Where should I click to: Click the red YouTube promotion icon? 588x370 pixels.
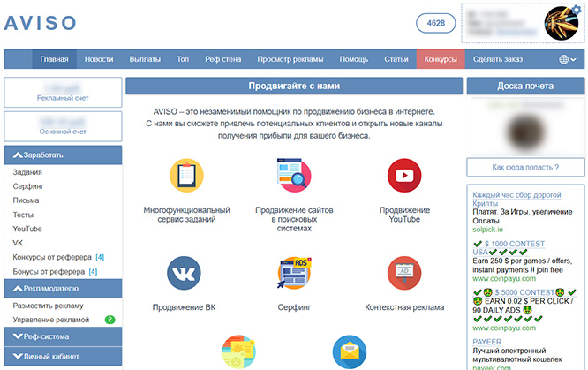(404, 176)
